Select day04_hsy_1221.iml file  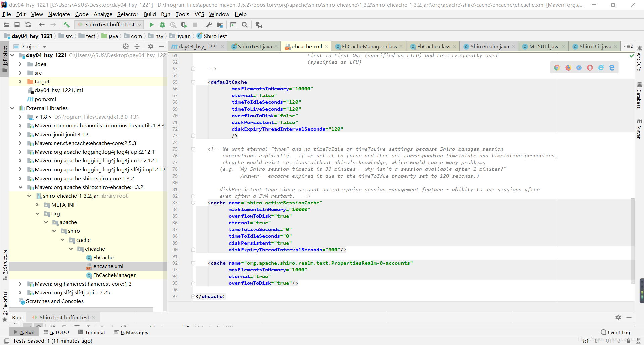pyautogui.click(x=58, y=90)
